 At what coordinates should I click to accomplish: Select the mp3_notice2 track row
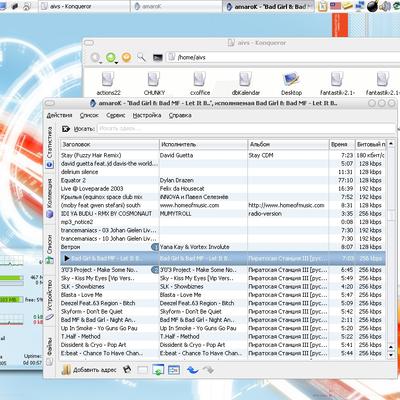pyautogui.click(x=223, y=222)
